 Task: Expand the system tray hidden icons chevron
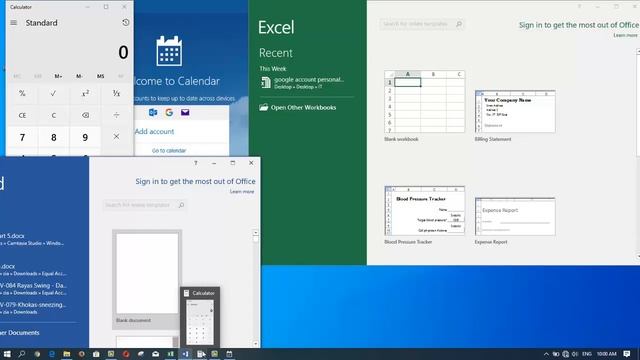(x=546, y=354)
